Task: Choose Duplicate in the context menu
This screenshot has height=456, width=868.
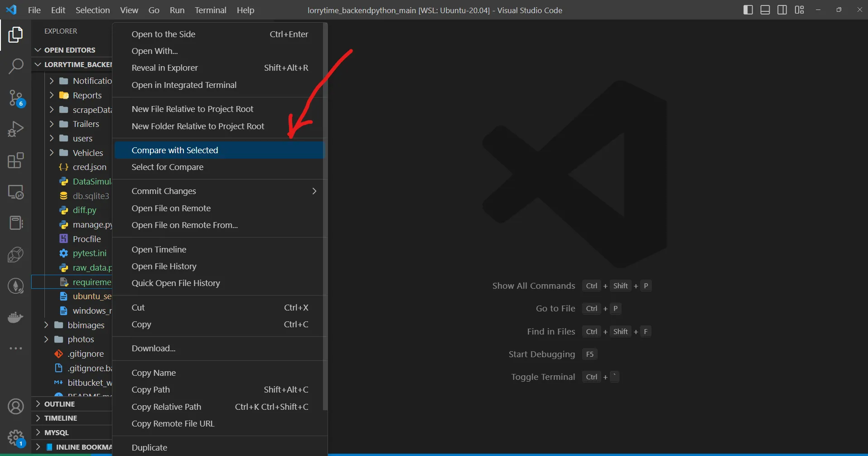Action: (x=219, y=448)
